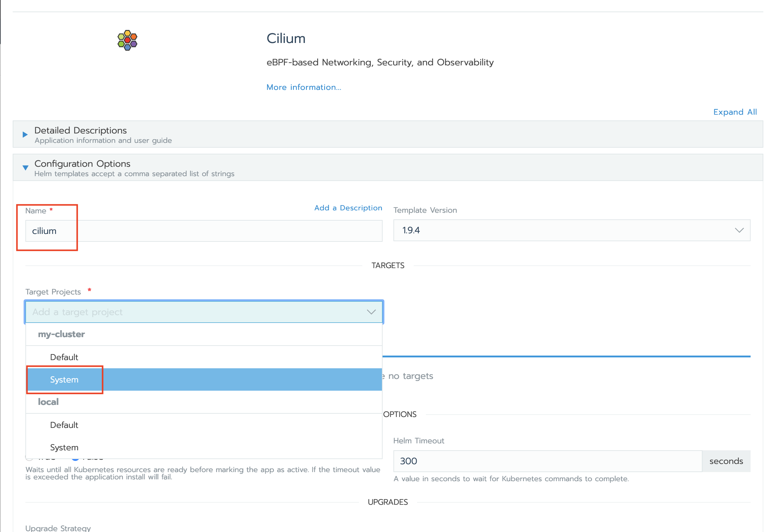Expand the Detailed Descriptions section arrow
Viewport: 773px width, 532px height.
point(25,135)
